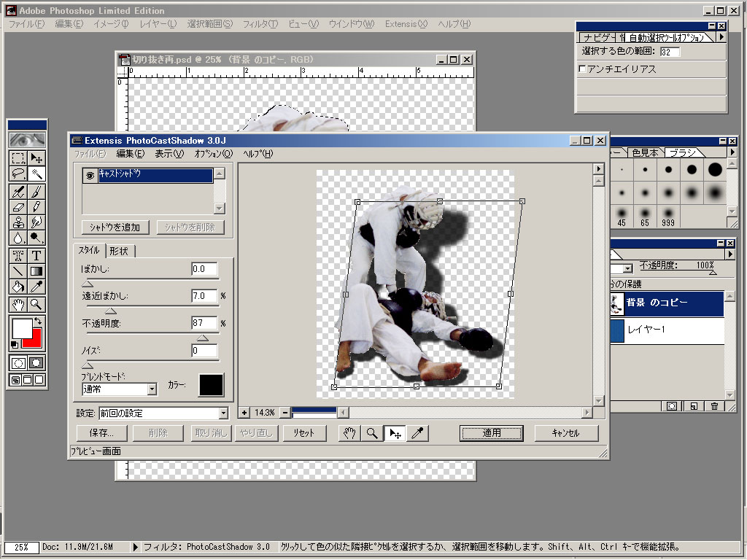Click the eyedropper tool in PhotoCastShadow dialog

click(x=418, y=433)
